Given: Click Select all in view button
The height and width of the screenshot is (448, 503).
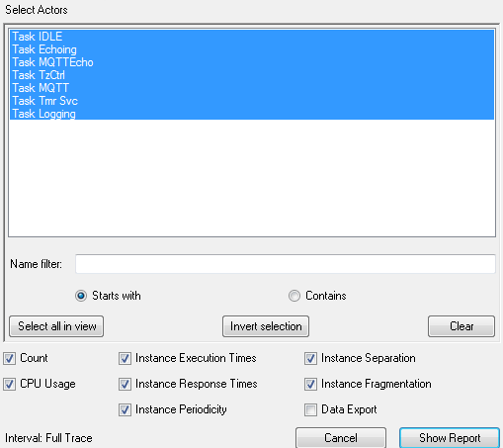Looking at the screenshot, I should point(56,326).
